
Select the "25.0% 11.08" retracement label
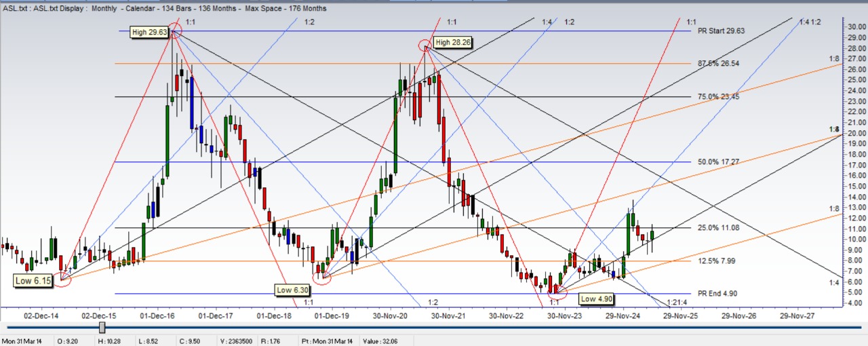click(719, 228)
